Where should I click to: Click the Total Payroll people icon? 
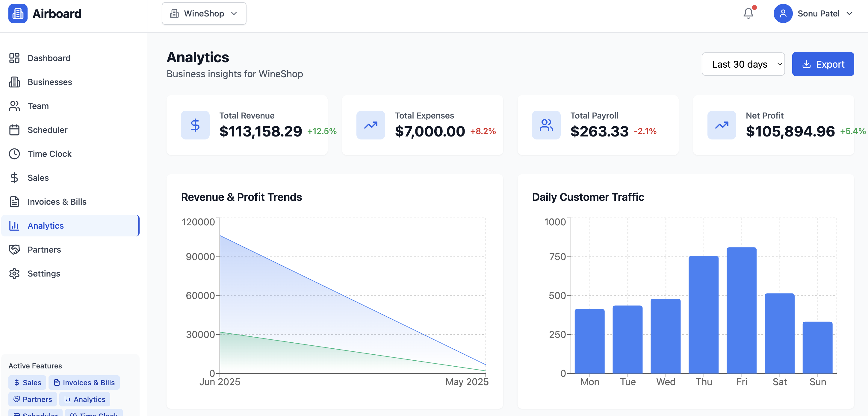tap(546, 125)
